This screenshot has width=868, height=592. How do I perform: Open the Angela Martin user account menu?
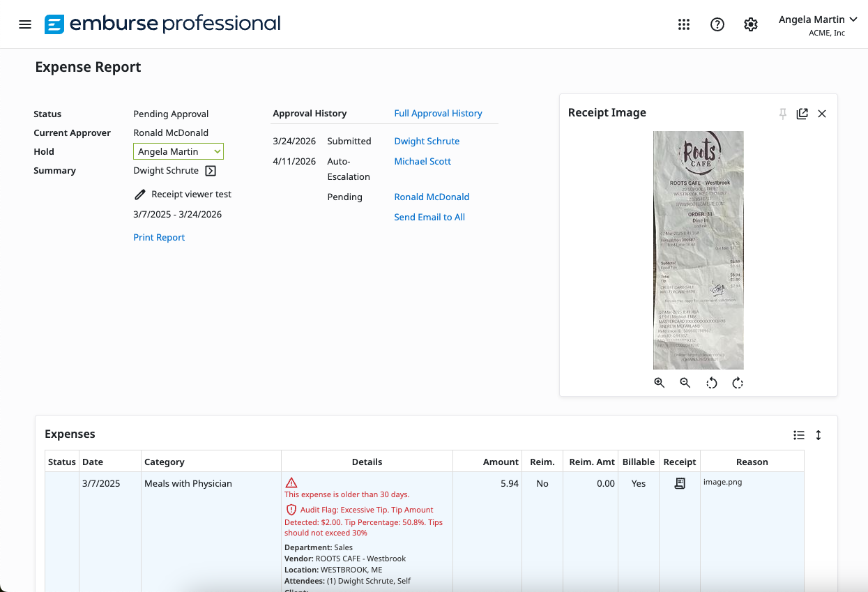coord(817,25)
